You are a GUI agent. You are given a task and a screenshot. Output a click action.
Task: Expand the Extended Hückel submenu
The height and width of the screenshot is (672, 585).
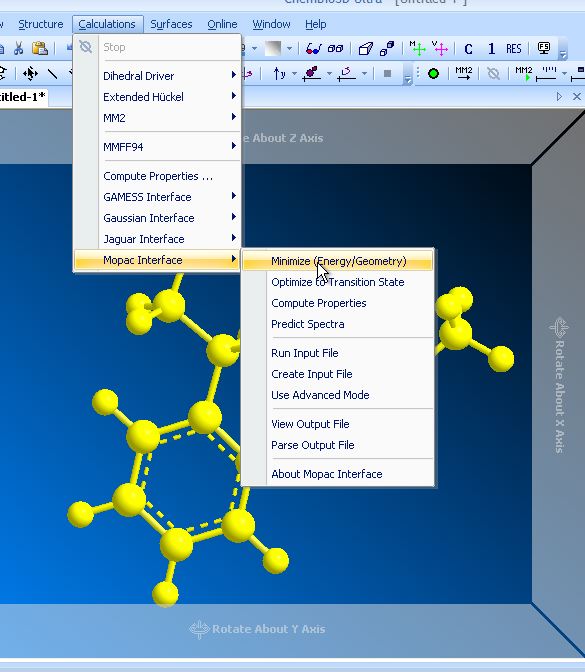[157, 97]
